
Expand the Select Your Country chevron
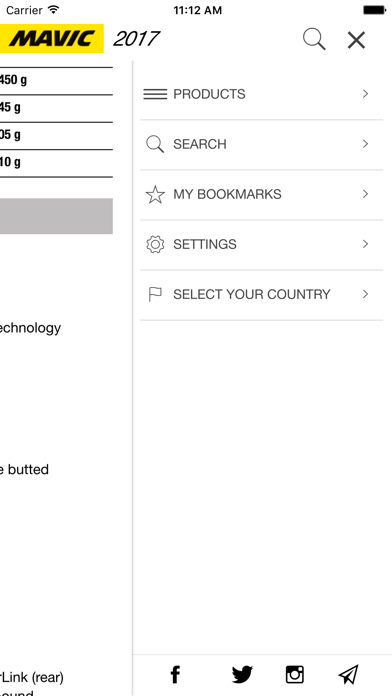point(365,294)
